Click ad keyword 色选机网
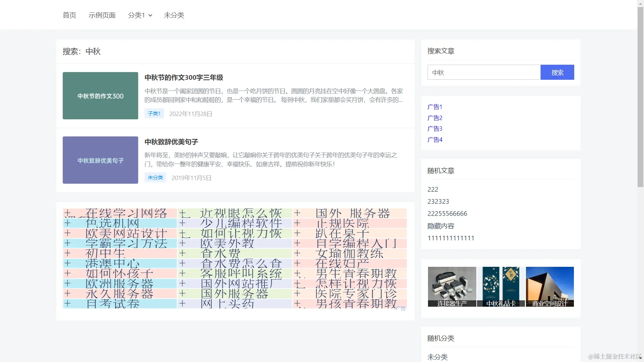Viewport: 644px width, 362px height. coord(120,223)
